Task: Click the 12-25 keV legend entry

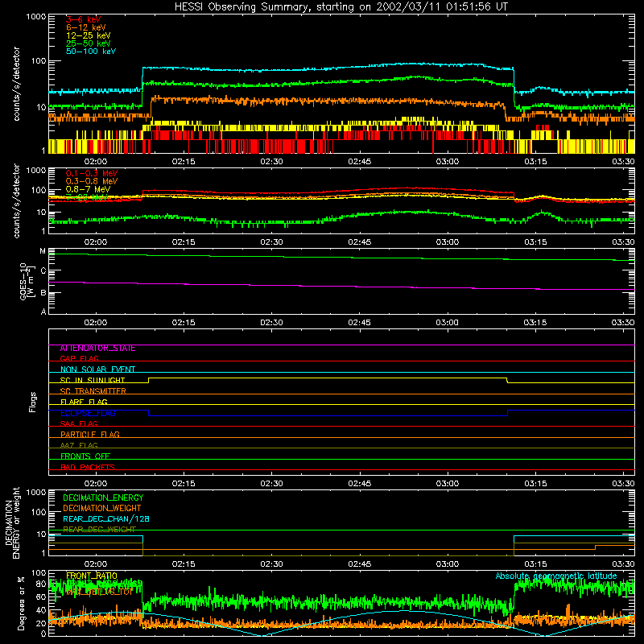Action: pyautogui.click(x=89, y=35)
